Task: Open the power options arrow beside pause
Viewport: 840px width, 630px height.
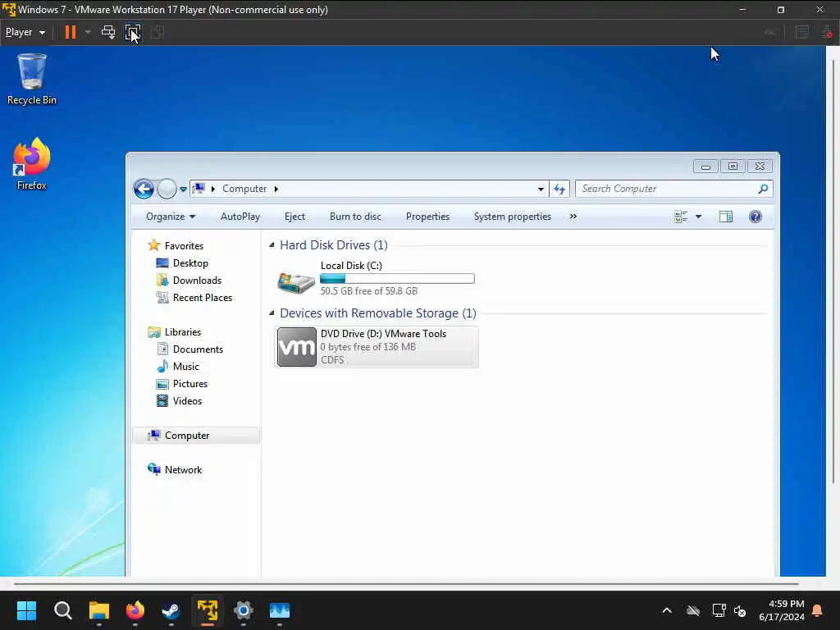Action: click(x=88, y=32)
